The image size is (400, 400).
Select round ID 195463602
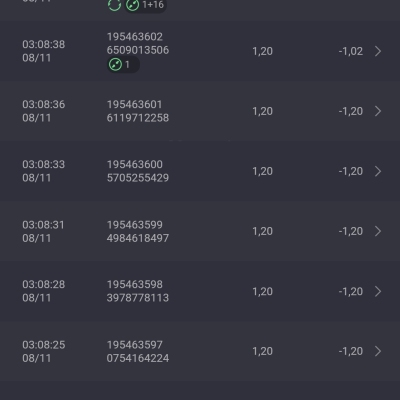pyautogui.click(x=135, y=37)
